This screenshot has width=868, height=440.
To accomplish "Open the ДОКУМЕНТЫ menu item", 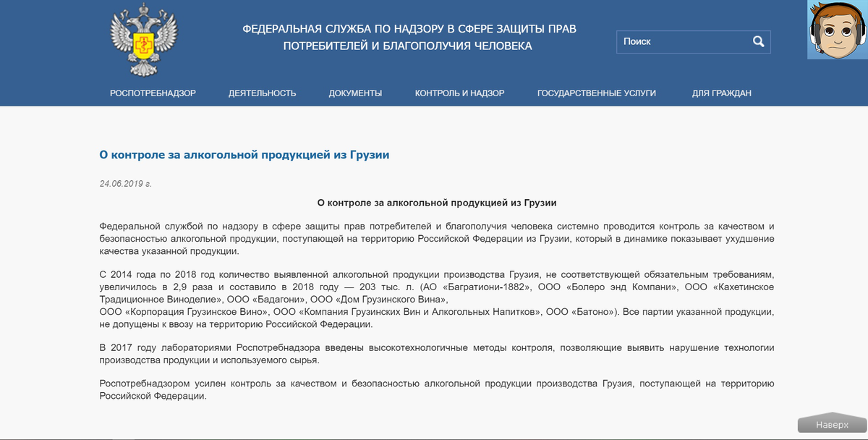I will [x=355, y=93].
